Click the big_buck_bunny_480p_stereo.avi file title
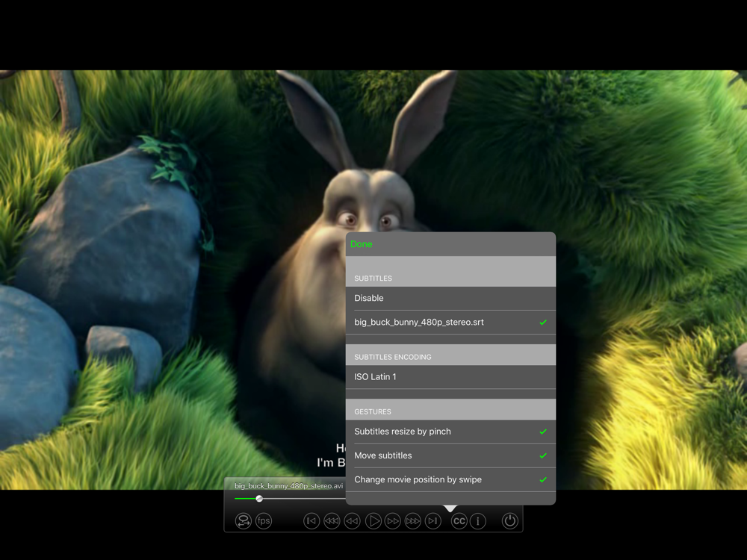Viewport: 747px width, 560px height. click(288, 486)
